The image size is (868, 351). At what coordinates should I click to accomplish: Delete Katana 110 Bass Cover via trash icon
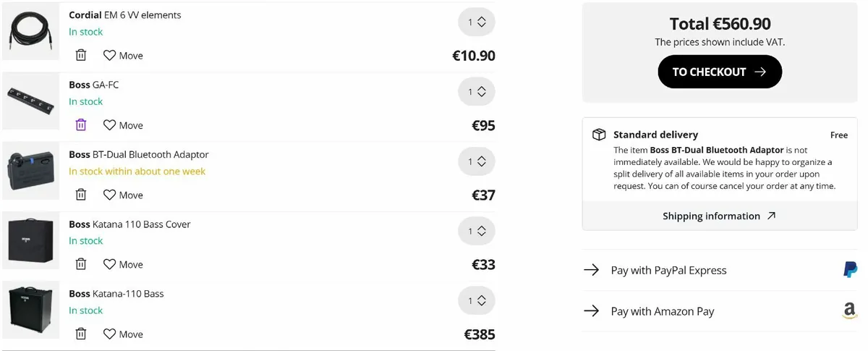[81, 264]
